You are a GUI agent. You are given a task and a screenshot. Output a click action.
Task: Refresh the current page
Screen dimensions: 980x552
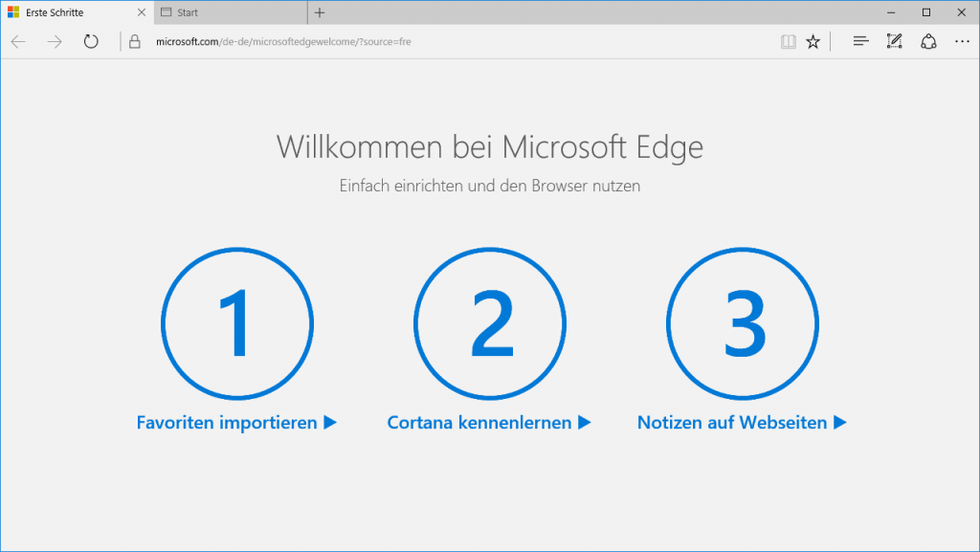pyautogui.click(x=91, y=42)
